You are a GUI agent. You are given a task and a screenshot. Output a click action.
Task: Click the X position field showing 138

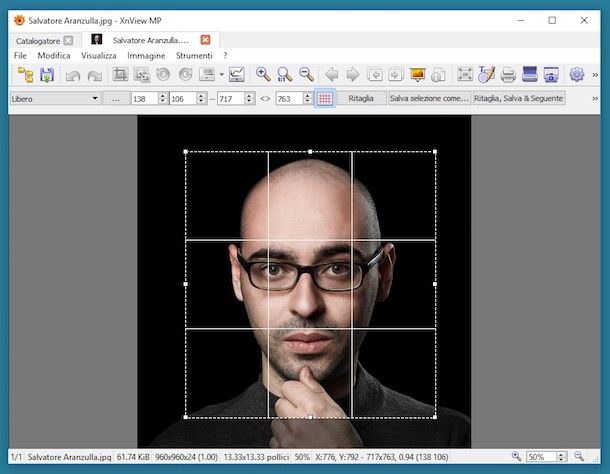point(145,98)
